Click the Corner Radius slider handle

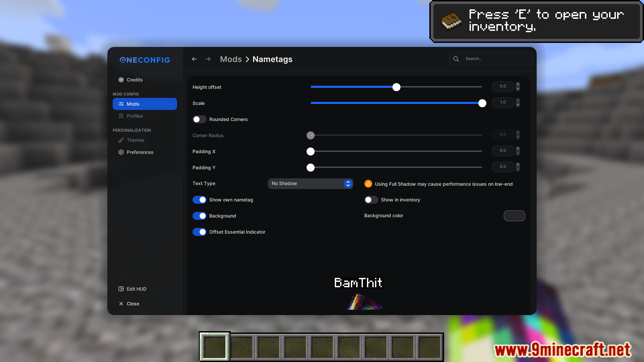click(x=311, y=135)
